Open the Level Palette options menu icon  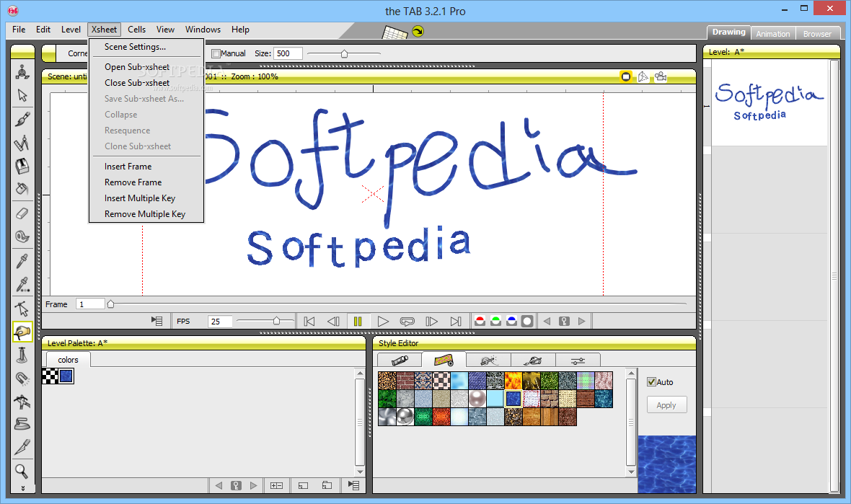pyautogui.click(x=354, y=485)
